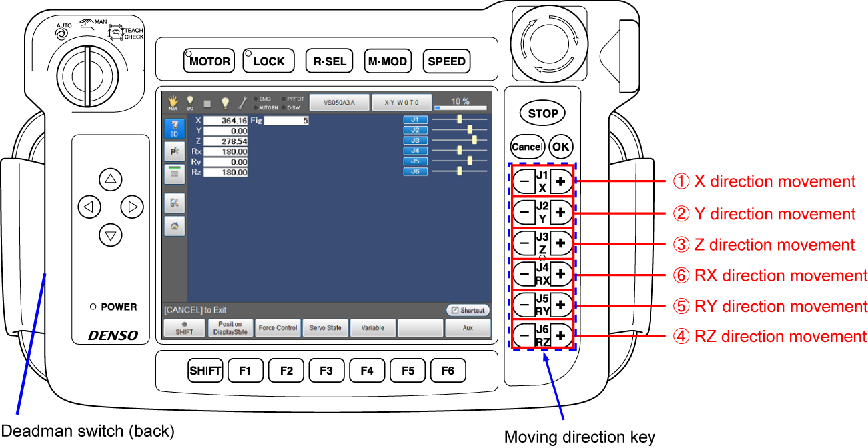Image resolution: width=868 pixels, height=448 pixels.
Task: Click the MAN hand mode icon
Action: [173, 102]
